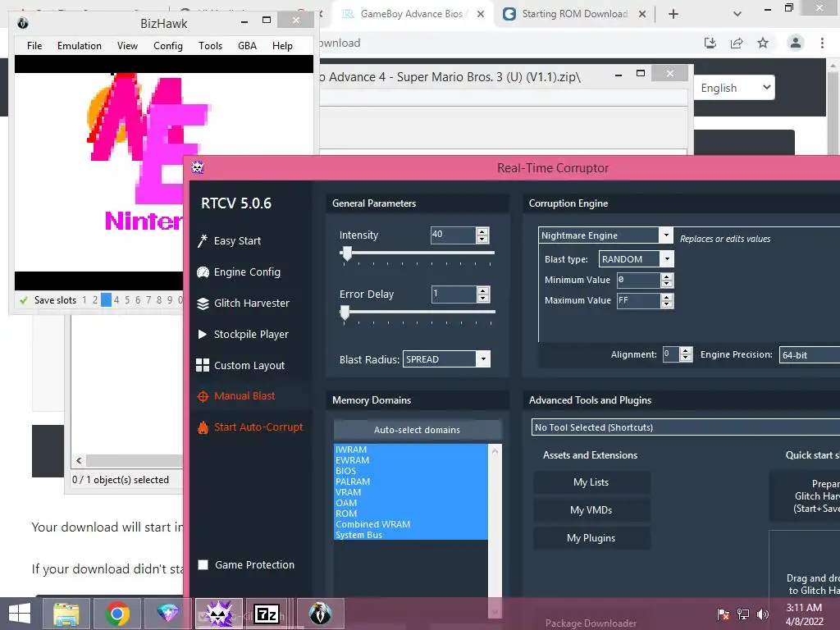Open the English language dropdown

[x=734, y=87]
